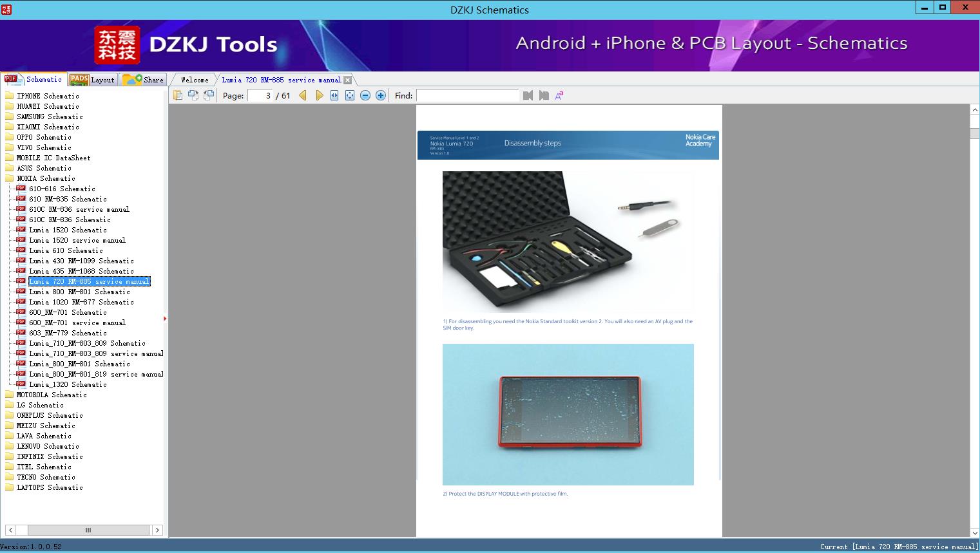Open Lumia 1520 service manual

coord(77,240)
